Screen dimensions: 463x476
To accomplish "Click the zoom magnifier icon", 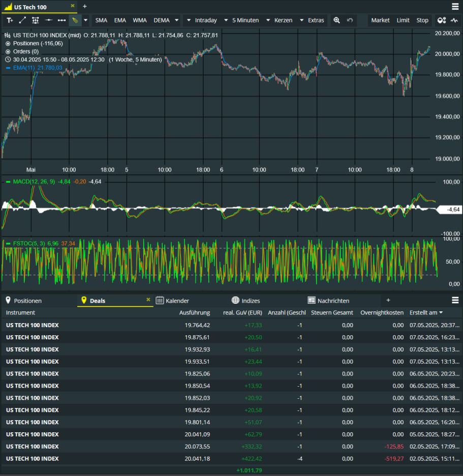I will [336, 20].
